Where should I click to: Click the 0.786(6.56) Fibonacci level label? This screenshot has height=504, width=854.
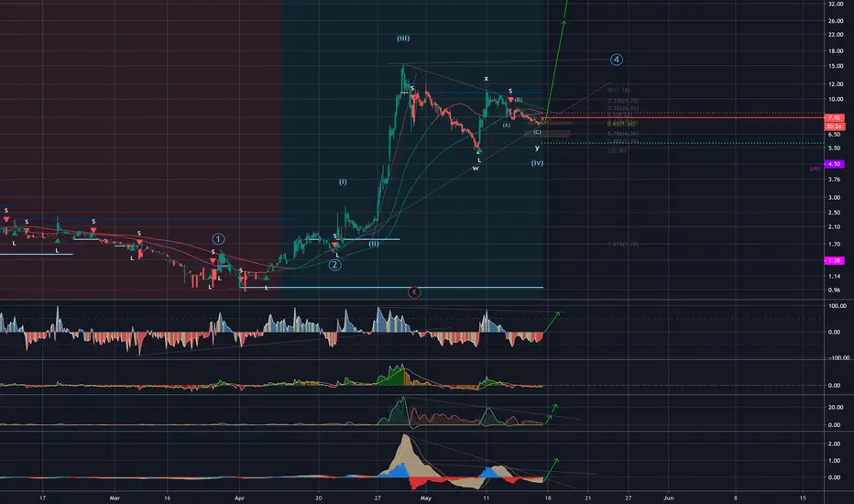(x=623, y=134)
